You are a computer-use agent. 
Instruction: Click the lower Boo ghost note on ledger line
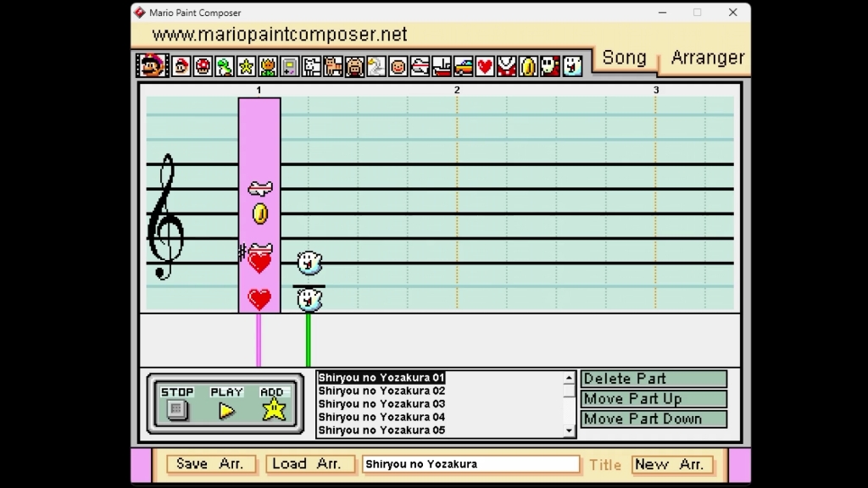(309, 300)
